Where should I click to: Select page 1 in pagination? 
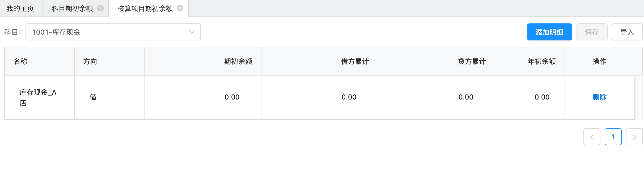click(x=613, y=137)
